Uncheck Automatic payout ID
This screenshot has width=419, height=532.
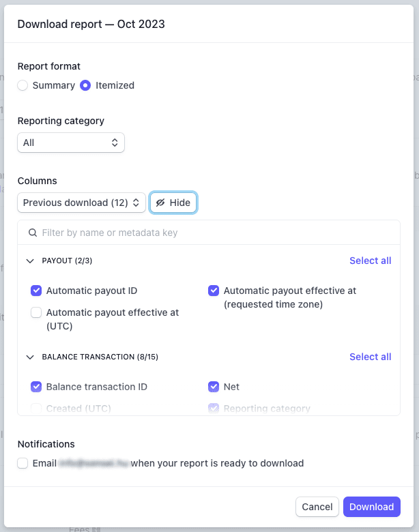36,291
